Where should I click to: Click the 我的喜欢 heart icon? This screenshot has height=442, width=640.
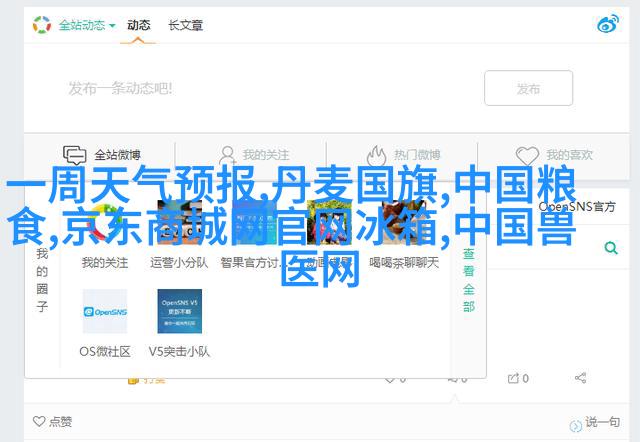[x=527, y=155]
